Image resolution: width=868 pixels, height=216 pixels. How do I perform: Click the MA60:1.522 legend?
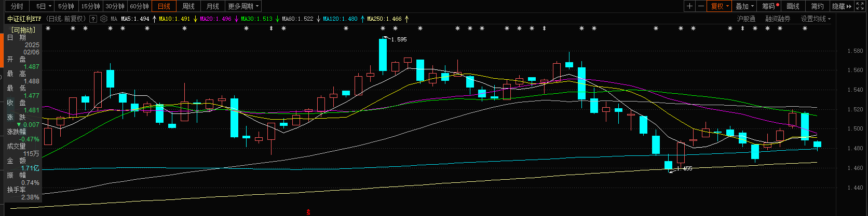pos(297,19)
